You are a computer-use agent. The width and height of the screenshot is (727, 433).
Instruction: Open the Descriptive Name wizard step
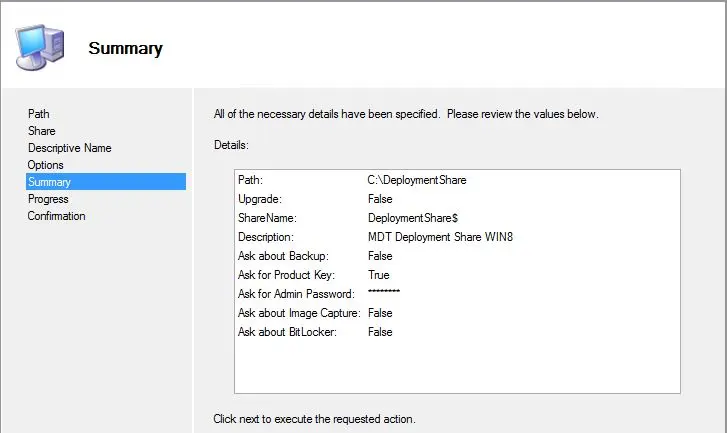[70, 148]
